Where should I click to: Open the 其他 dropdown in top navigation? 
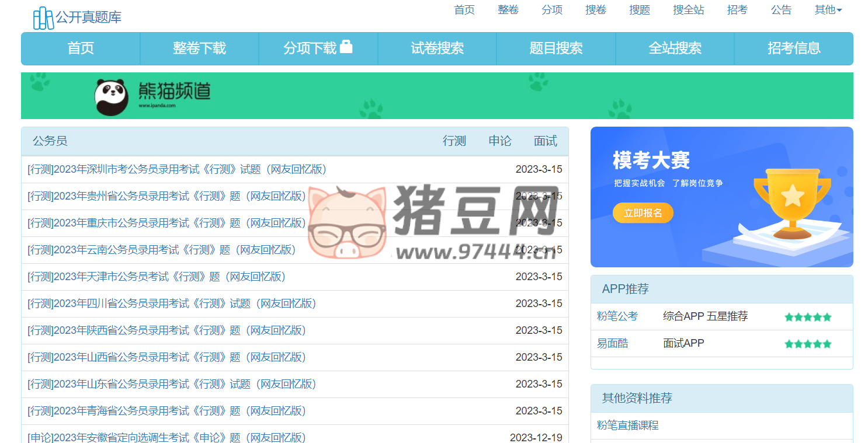tap(827, 9)
